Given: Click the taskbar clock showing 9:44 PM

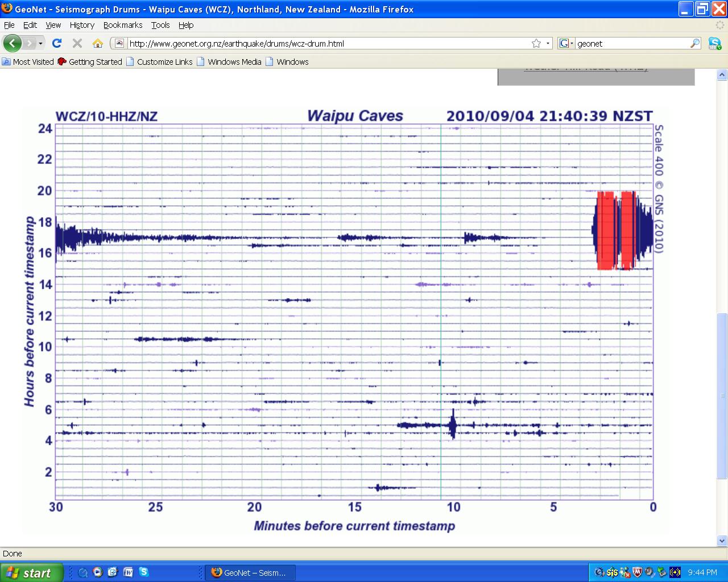Looking at the screenshot, I should tap(702, 573).
